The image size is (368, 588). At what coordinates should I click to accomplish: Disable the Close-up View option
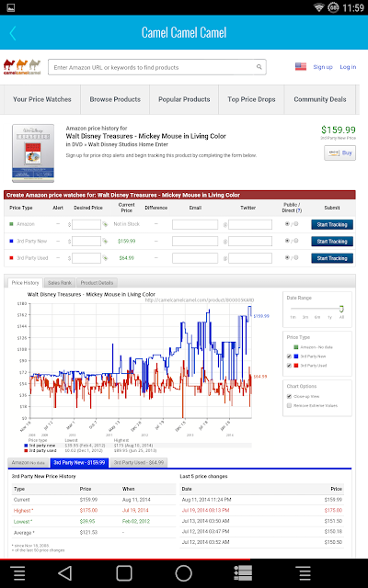pos(289,396)
